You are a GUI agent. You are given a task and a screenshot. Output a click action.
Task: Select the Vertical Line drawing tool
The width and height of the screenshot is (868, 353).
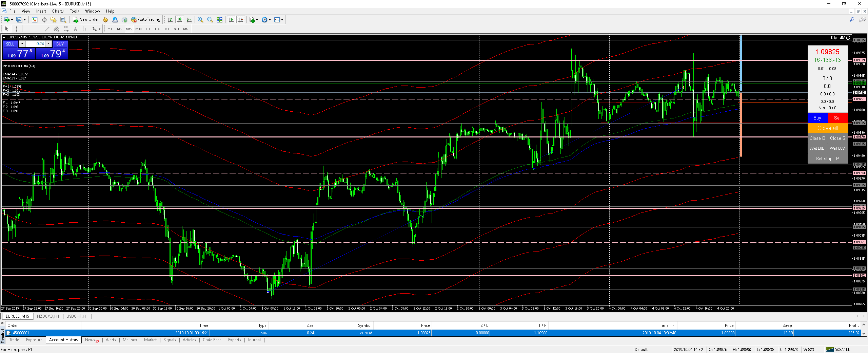coord(28,29)
